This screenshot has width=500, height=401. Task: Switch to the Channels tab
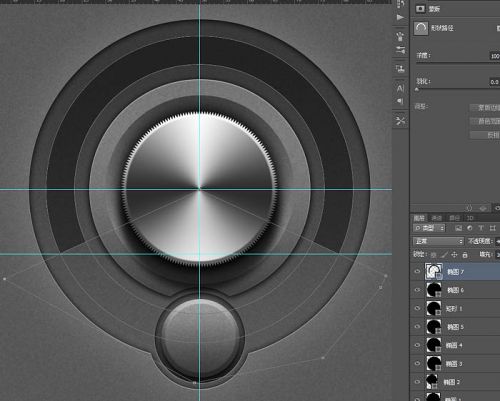point(437,218)
